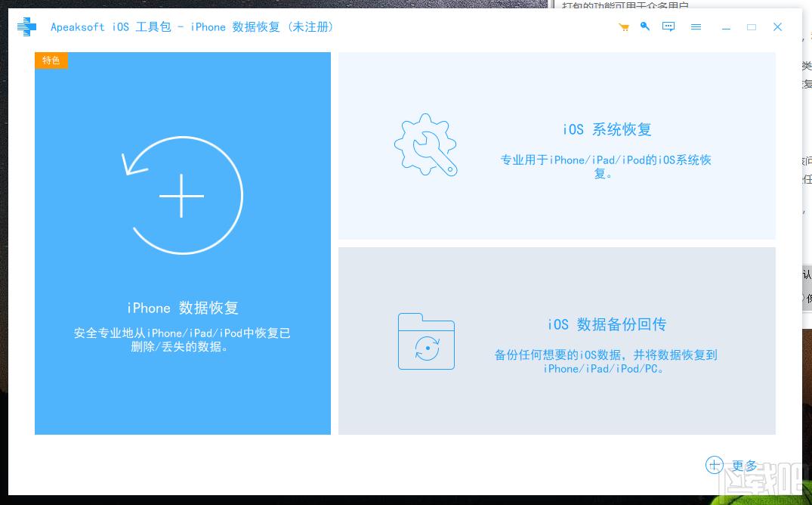The image size is (812, 505).
Task: Click the 'iOS 数据备份回传' title
Action: (607, 324)
